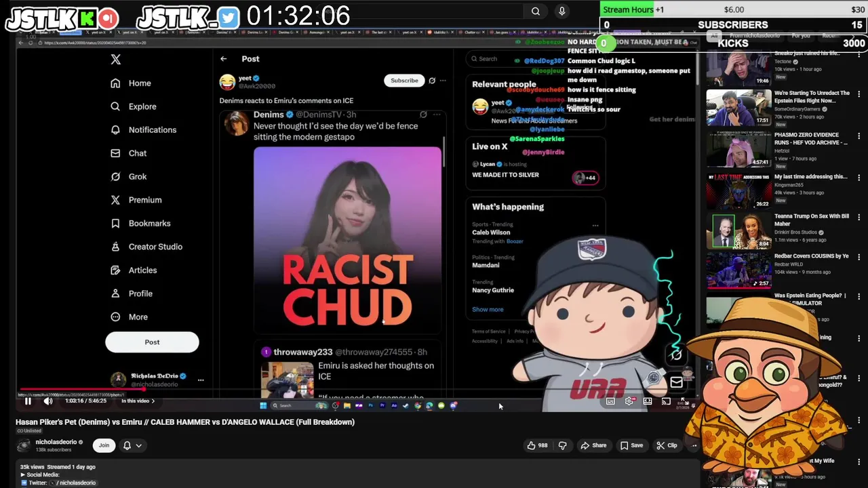868x488 pixels.
Task: Open the Nancy Guthrie trending topic
Action: (x=493, y=290)
